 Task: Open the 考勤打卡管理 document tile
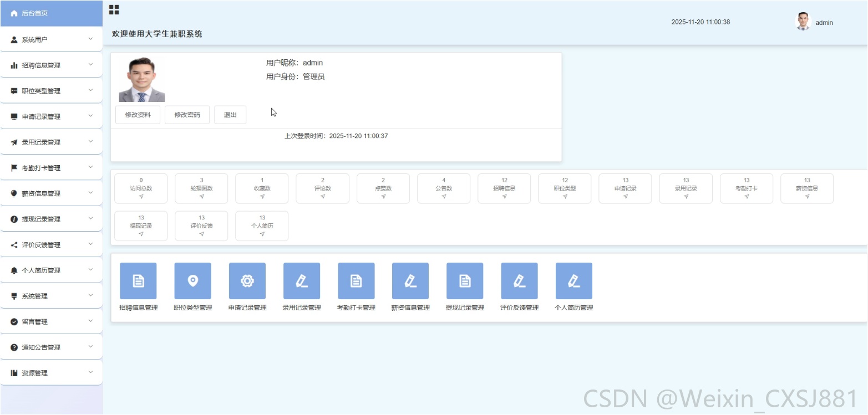click(x=356, y=281)
